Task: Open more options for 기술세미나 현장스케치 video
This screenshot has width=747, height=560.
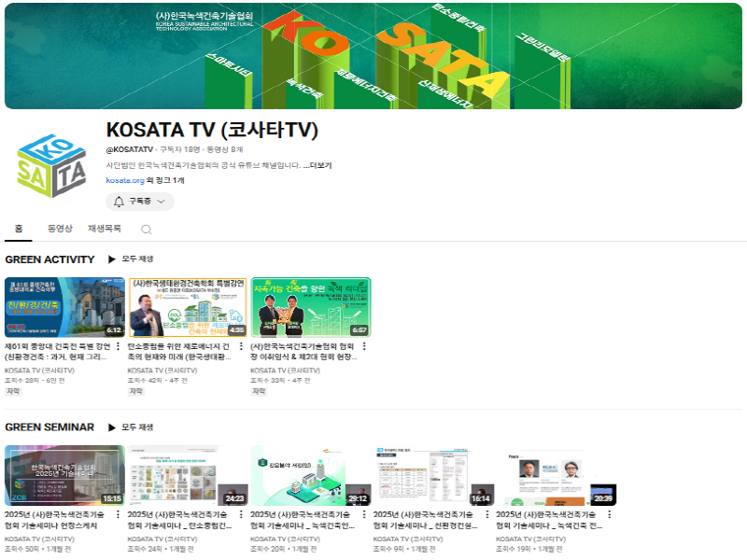Action: [x=119, y=515]
